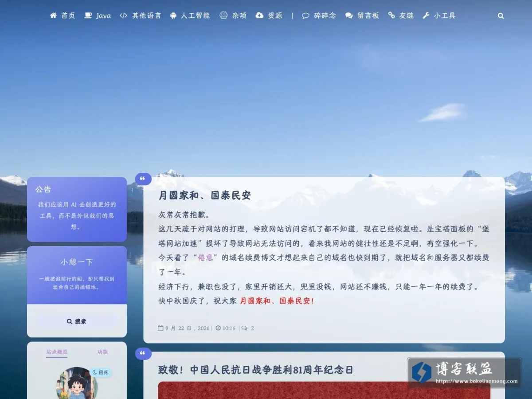
Task: Click the comments icon showing 2
Action: (x=244, y=328)
